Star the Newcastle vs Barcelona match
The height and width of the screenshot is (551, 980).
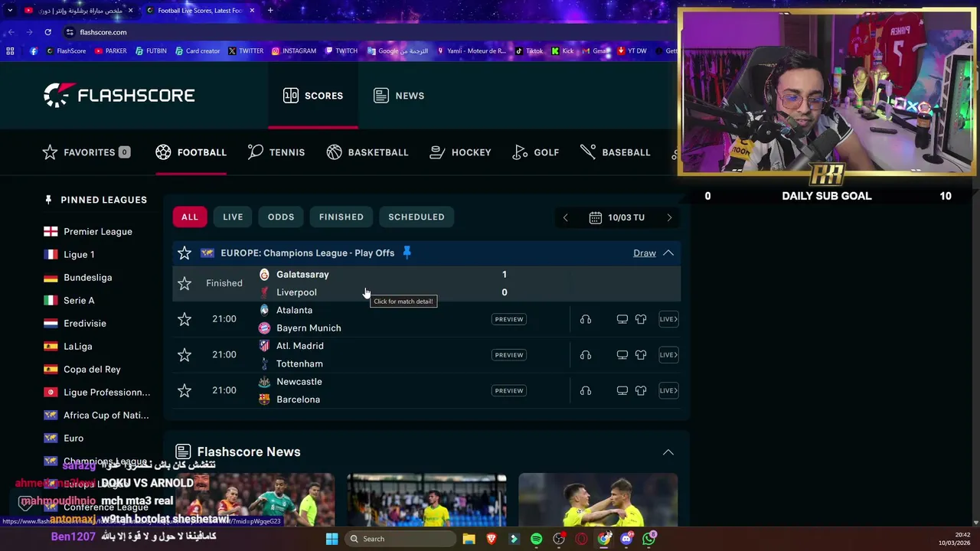point(185,390)
